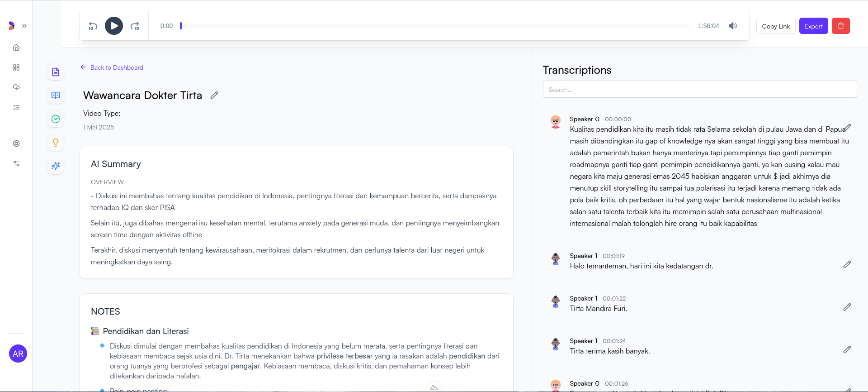Mute the audio volume speaker icon
Image resolution: width=868 pixels, height=392 pixels.
click(733, 26)
